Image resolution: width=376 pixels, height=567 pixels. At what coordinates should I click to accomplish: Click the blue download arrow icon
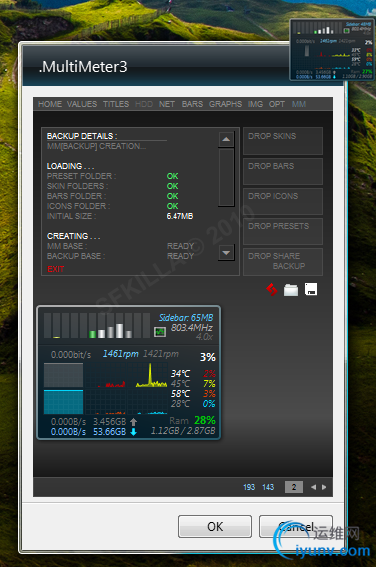(x=133, y=432)
